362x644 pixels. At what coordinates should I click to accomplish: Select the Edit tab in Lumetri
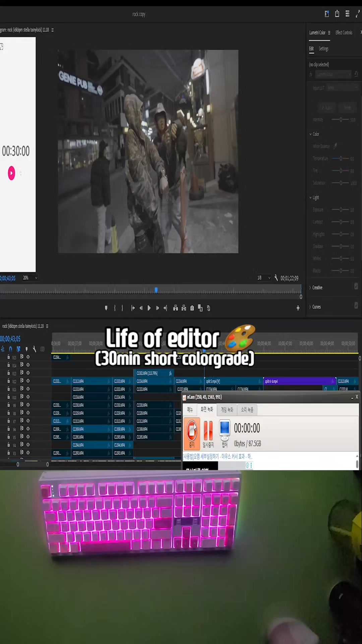pyautogui.click(x=311, y=49)
